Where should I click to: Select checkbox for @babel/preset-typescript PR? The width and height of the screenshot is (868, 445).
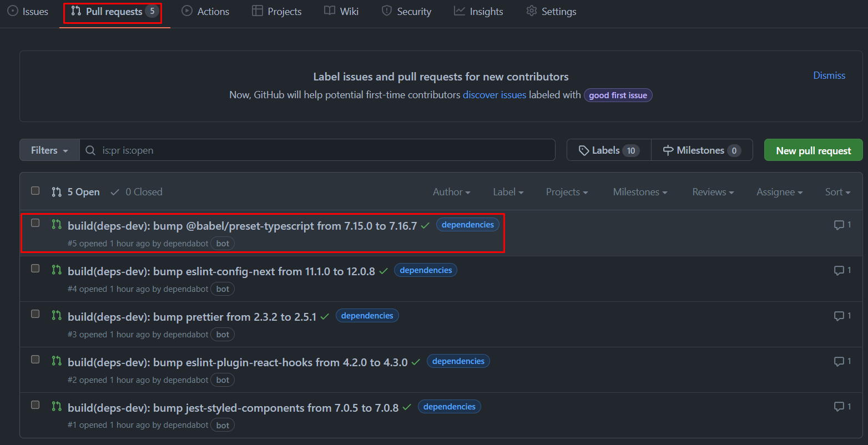point(36,223)
